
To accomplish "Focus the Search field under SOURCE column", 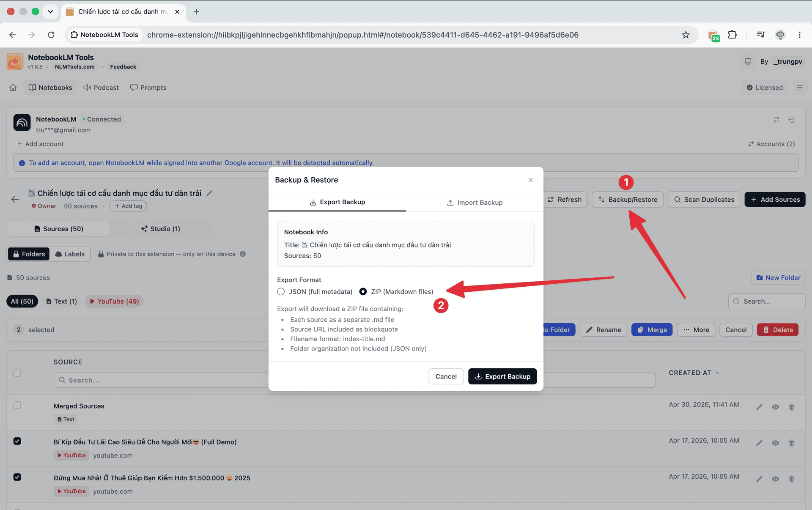I will [354, 380].
